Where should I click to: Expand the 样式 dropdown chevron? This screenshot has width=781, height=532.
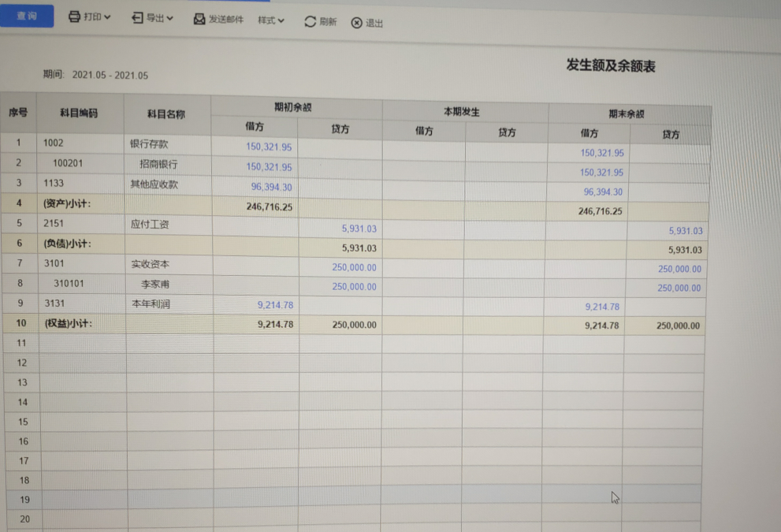(281, 21)
